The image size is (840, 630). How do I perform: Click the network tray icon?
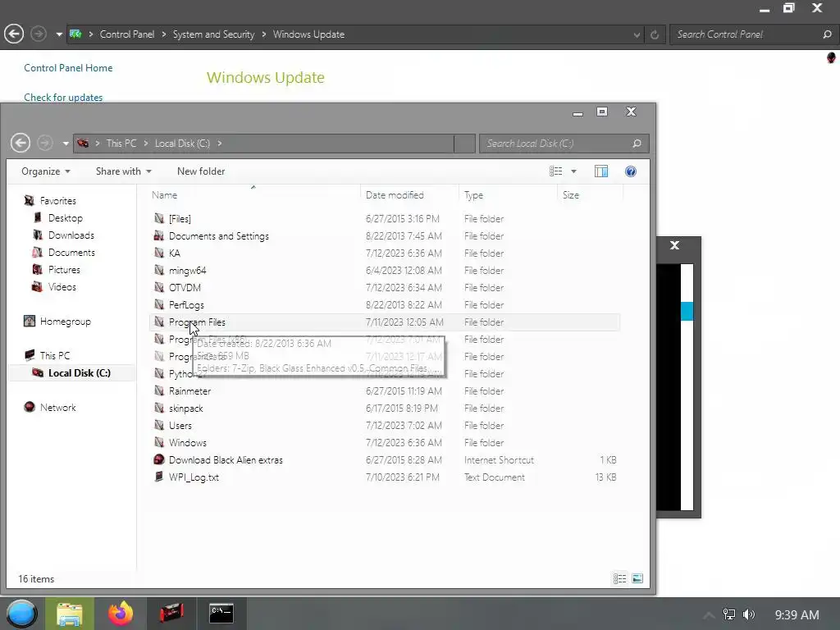tap(728, 614)
